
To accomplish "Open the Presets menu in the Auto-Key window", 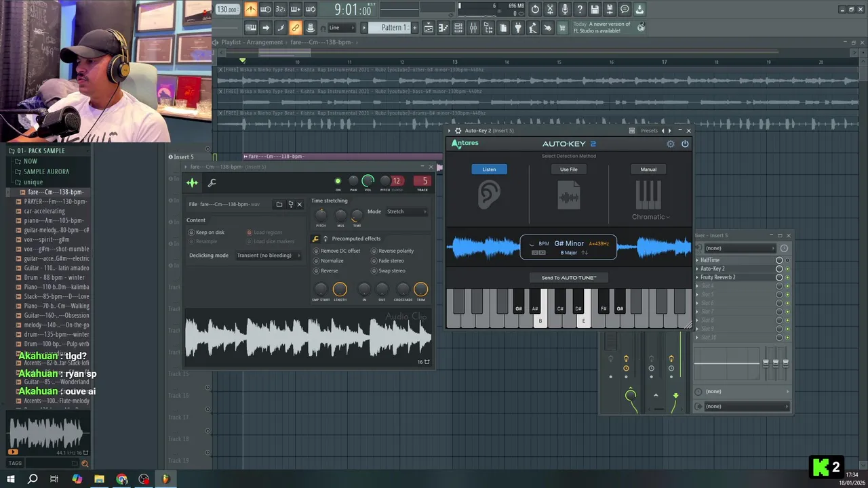I will pos(649,131).
